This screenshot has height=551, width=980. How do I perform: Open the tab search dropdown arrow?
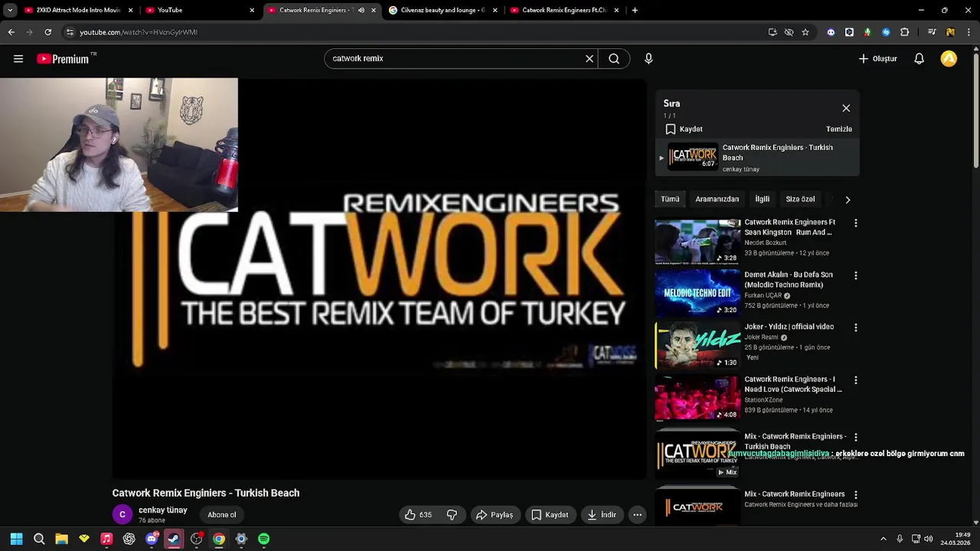10,10
